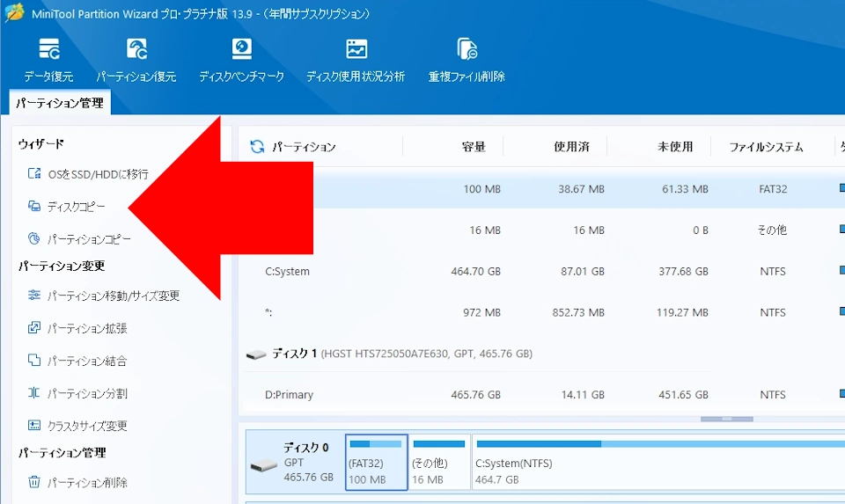Choose ディスクコピー in the wizard list
Screen dimensions: 845x504
(x=76, y=207)
